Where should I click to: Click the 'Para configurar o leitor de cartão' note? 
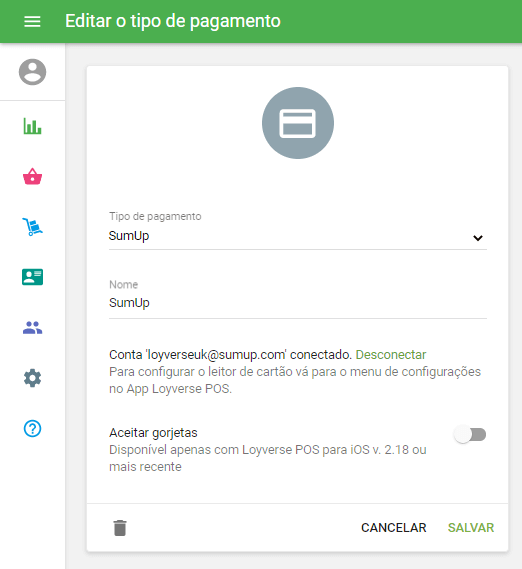pos(295,380)
